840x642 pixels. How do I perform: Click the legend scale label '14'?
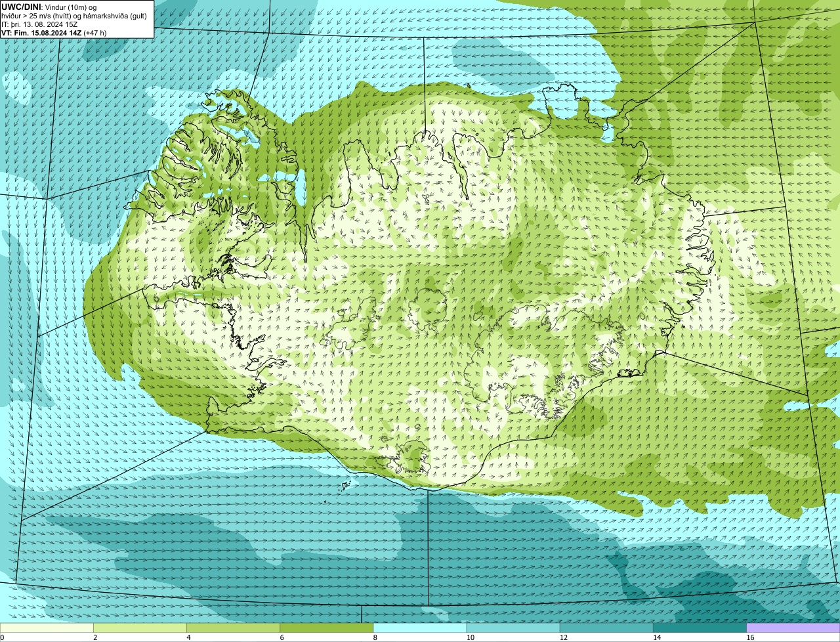click(657, 637)
